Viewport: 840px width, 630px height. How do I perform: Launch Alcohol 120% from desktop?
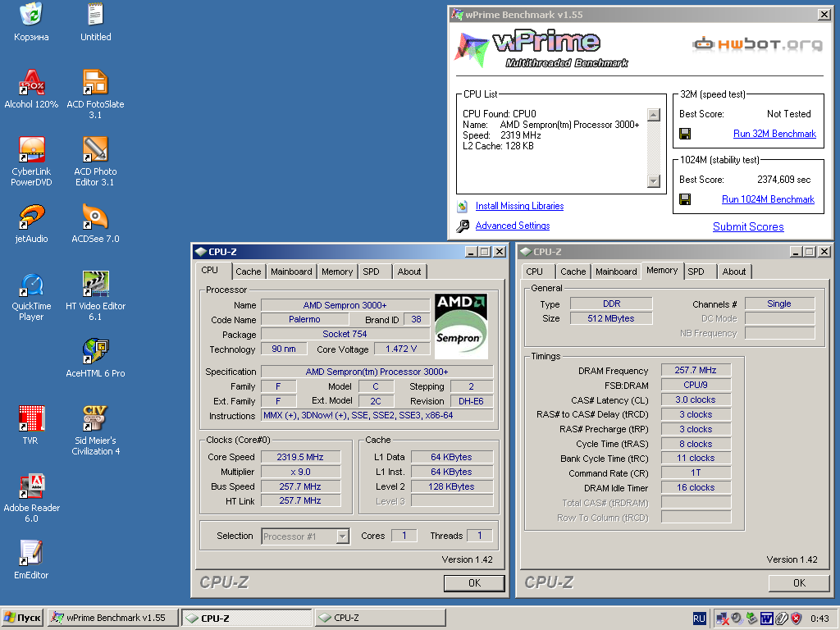click(31, 83)
